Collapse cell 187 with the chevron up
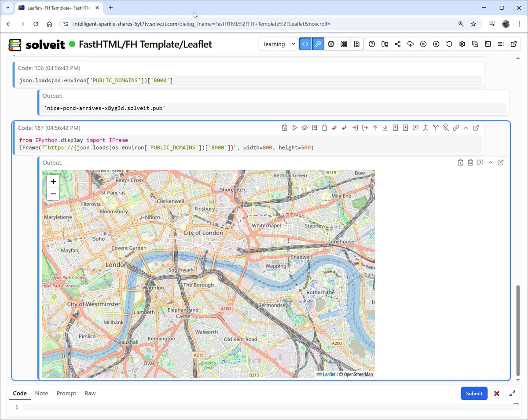 pyautogui.click(x=466, y=128)
